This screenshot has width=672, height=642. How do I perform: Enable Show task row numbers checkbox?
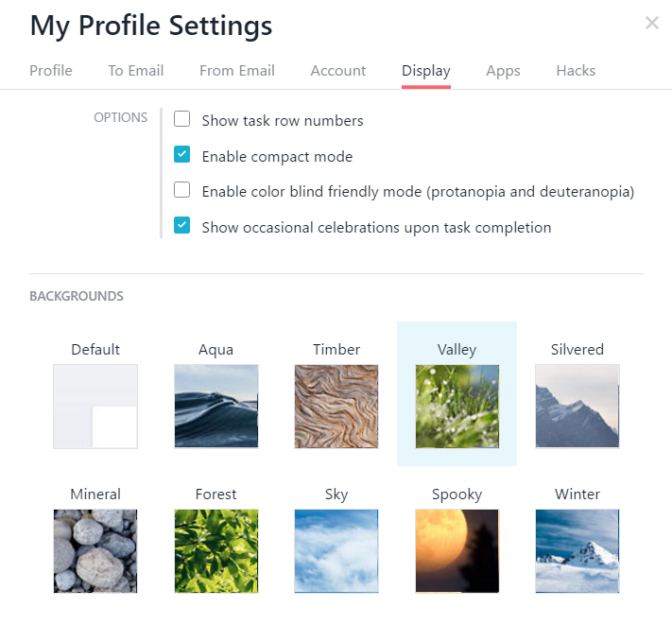point(182,120)
